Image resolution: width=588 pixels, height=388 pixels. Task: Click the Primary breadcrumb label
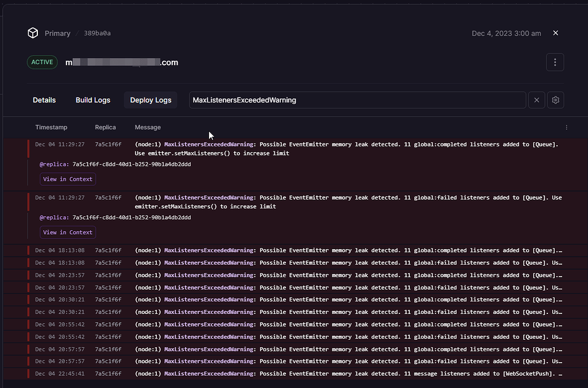57,33
